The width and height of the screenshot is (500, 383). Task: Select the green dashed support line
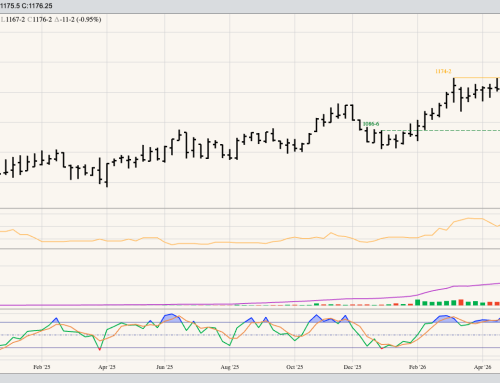(x=440, y=130)
